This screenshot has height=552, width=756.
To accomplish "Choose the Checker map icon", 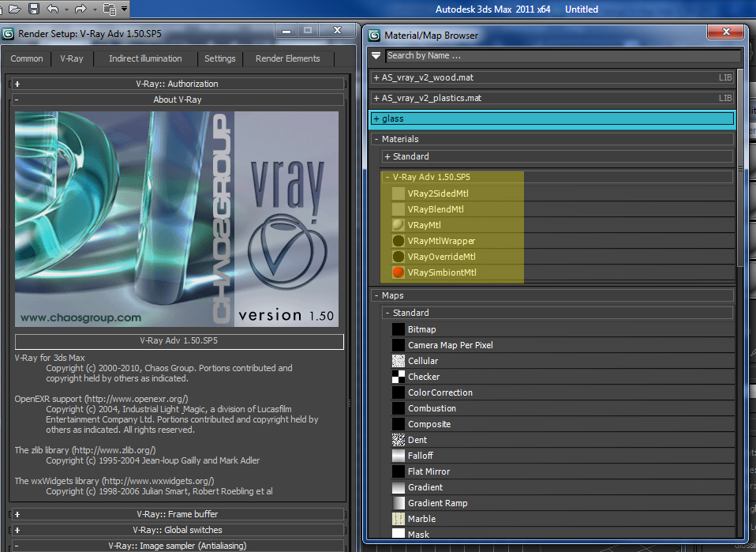I will (399, 377).
